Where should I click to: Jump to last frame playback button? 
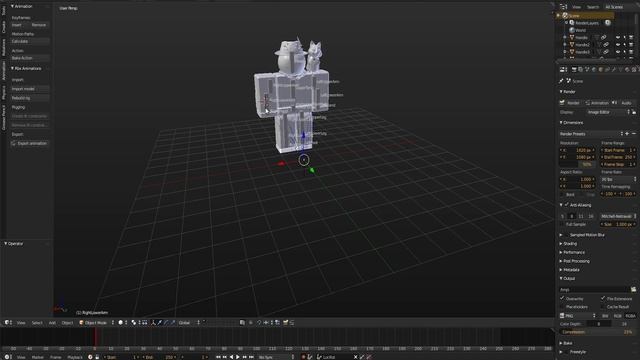251,357
